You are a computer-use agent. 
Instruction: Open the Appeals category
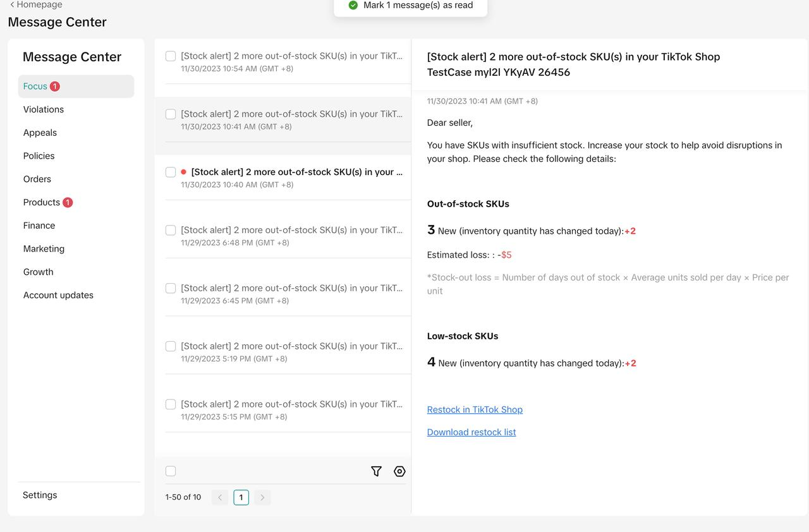(x=40, y=133)
